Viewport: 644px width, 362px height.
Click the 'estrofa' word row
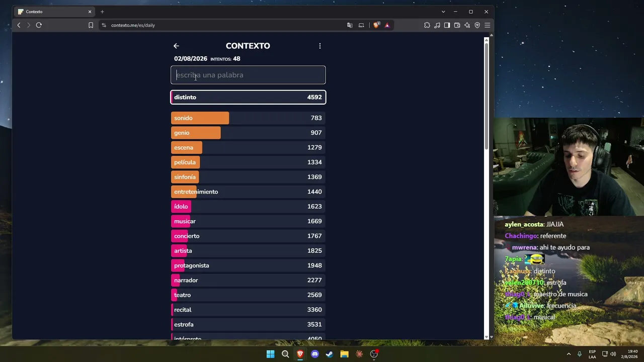(248, 324)
